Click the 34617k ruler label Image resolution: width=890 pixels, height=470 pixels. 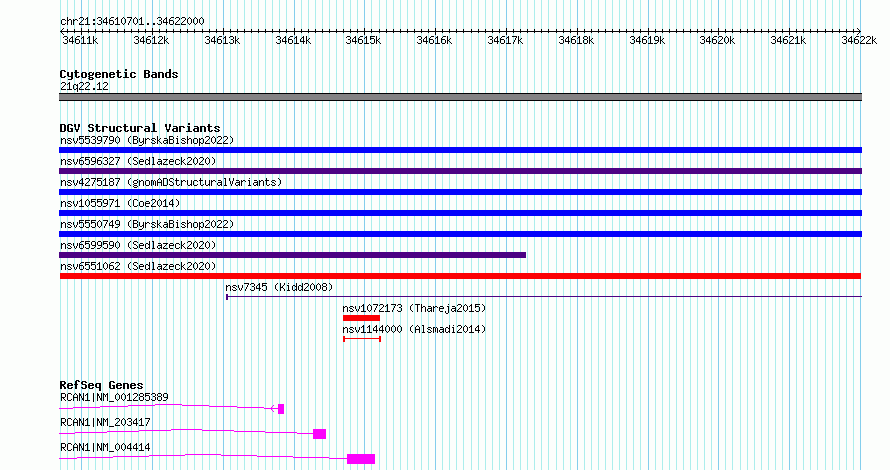point(505,40)
